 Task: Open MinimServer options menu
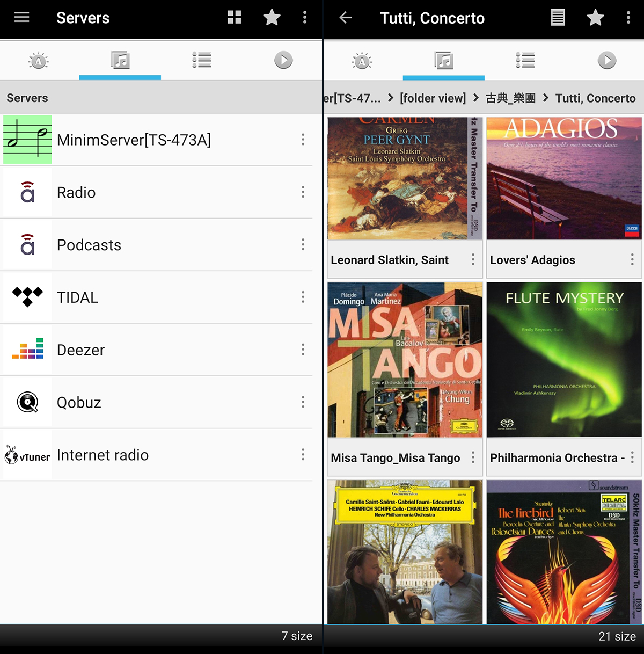tap(303, 140)
